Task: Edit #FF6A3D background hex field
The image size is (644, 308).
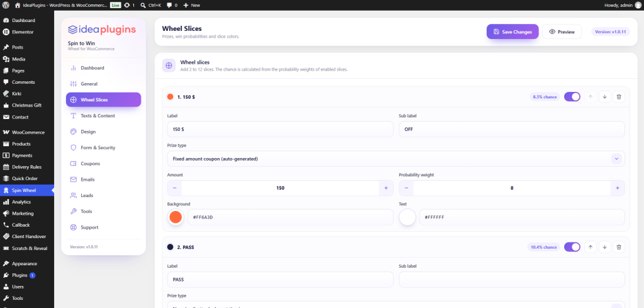Action: pyautogui.click(x=291, y=217)
